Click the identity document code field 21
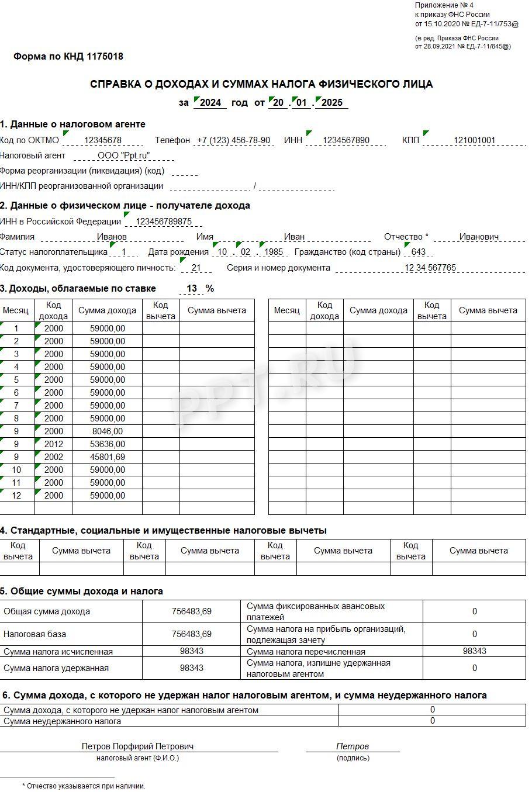Screen dimensions: 532x792 click(195, 268)
